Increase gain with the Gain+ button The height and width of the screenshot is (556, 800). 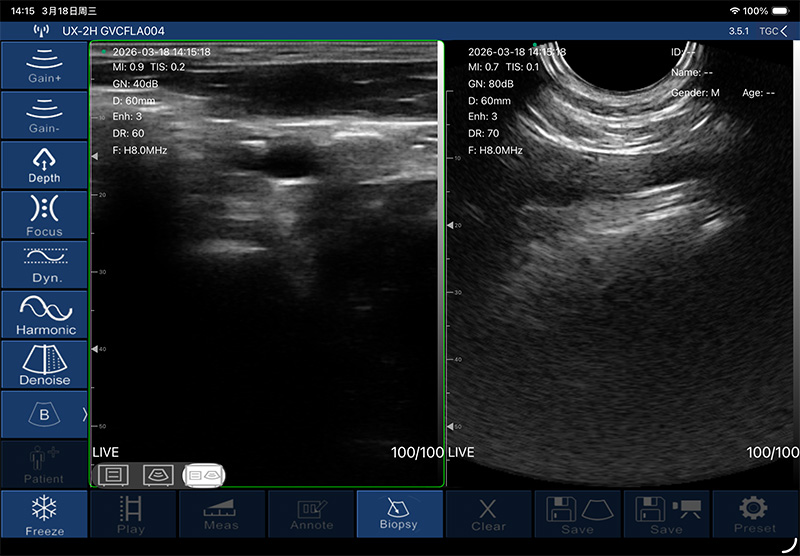44,65
